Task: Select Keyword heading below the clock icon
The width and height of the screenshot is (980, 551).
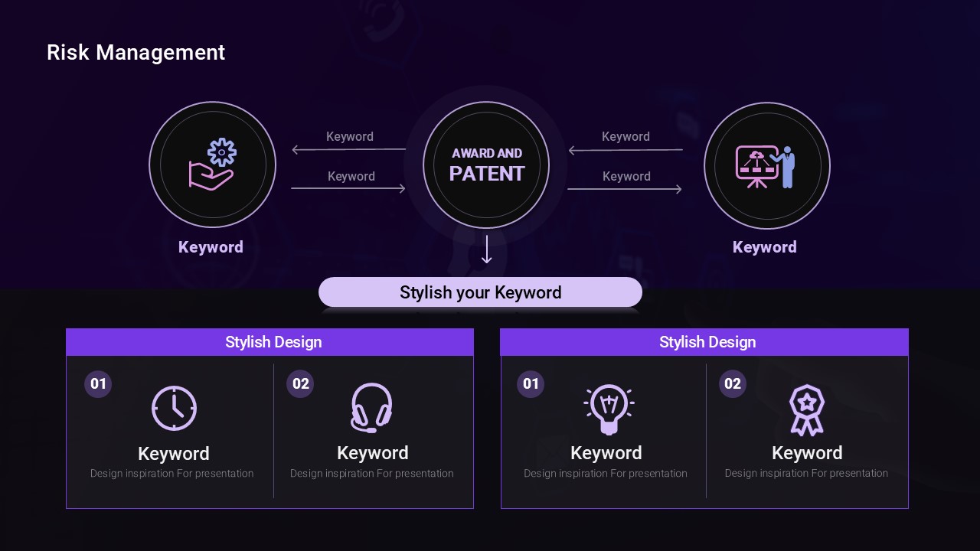Action: click(174, 453)
